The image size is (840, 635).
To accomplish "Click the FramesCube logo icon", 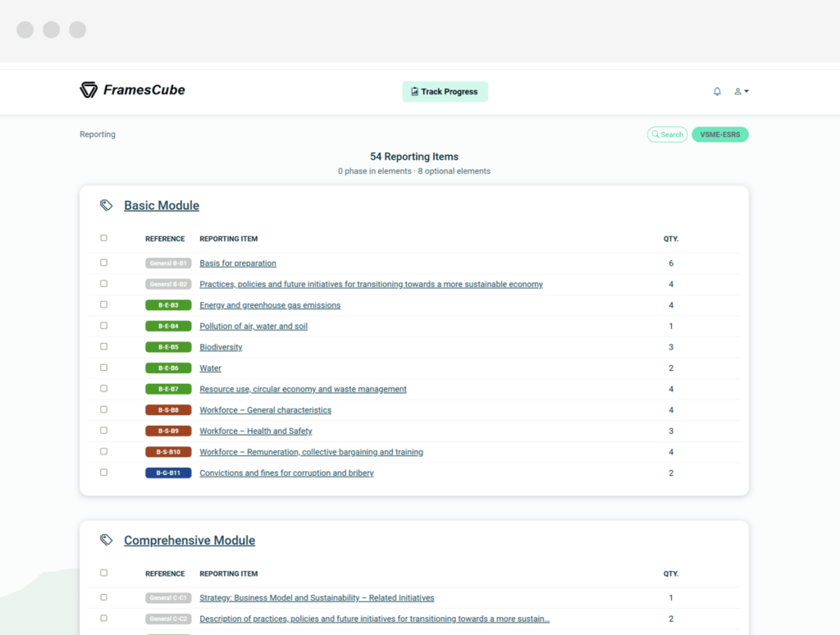I will tap(89, 89).
